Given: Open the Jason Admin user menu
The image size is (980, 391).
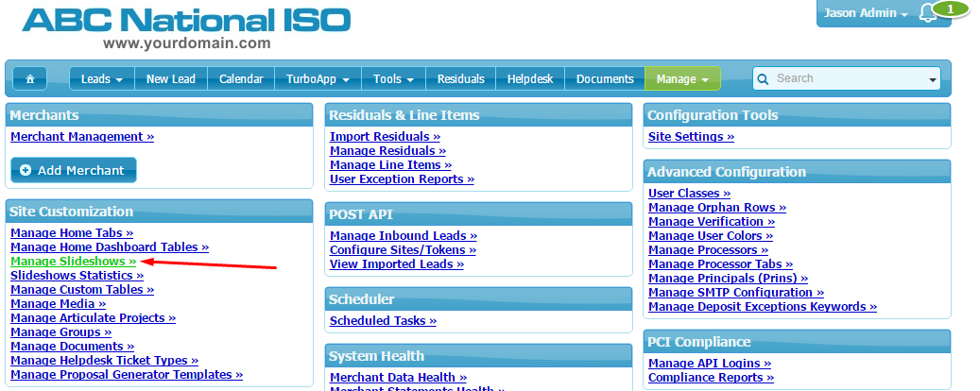Looking at the screenshot, I should pyautogui.click(x=865, y=14).
